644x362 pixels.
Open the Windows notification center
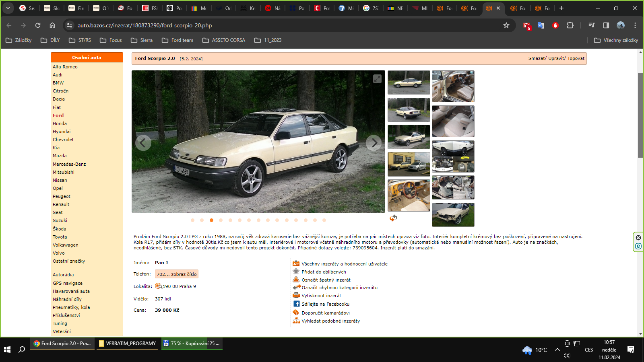(631, 350)
